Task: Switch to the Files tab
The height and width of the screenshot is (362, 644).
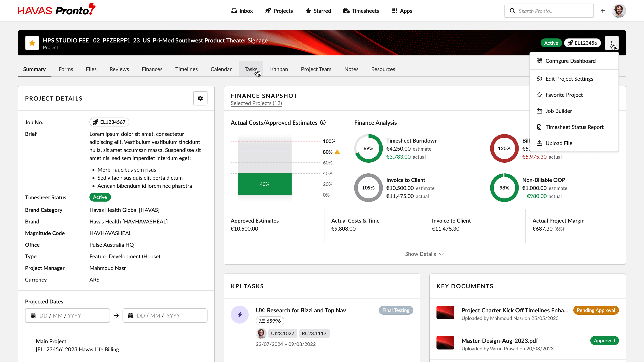Action: click(x=91, y=69)
